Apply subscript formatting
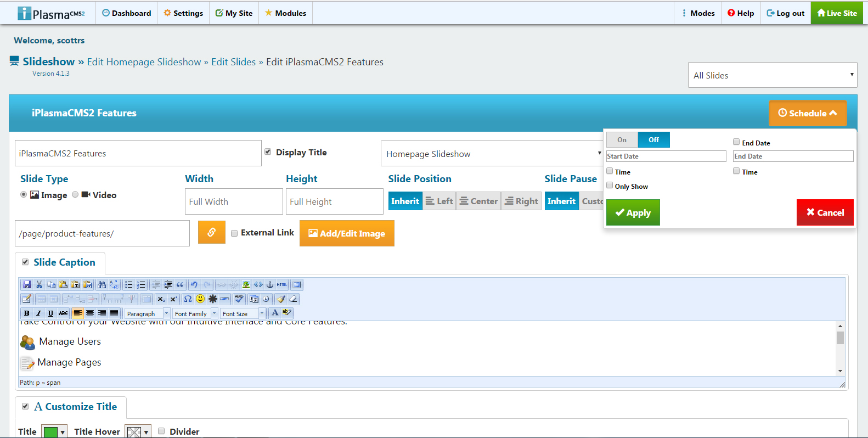The image size is (868, 438). click(161, 299)
